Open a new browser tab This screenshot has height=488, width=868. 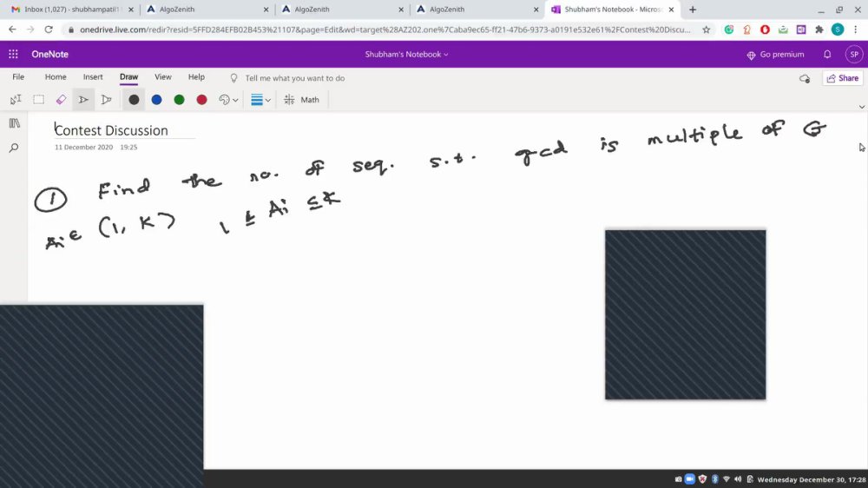click(693, 10)
